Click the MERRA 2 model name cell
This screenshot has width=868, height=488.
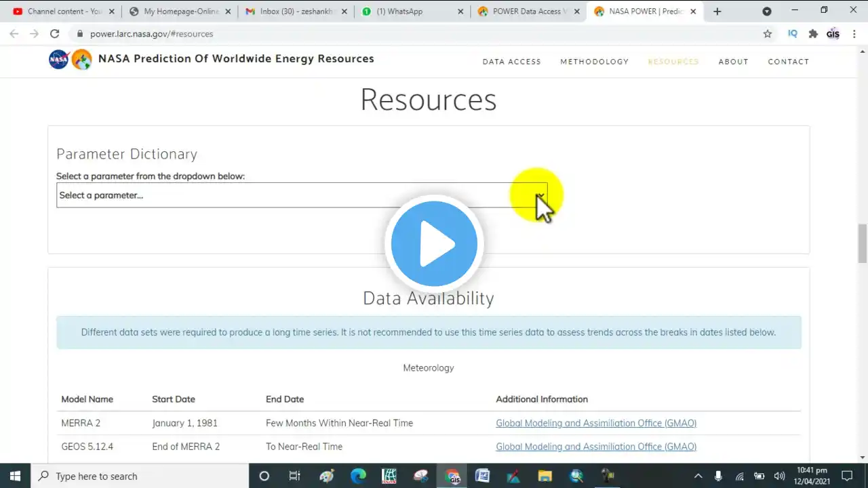[81, 423]
